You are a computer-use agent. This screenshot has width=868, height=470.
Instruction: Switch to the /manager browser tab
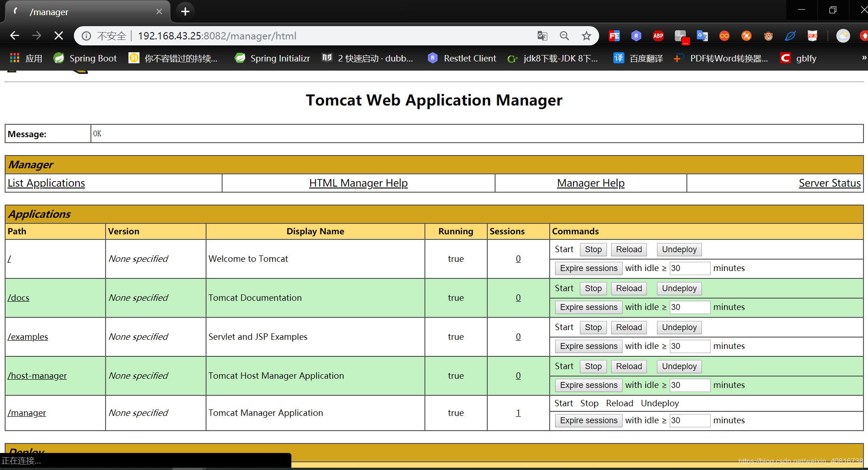click(x=87, y=11)
